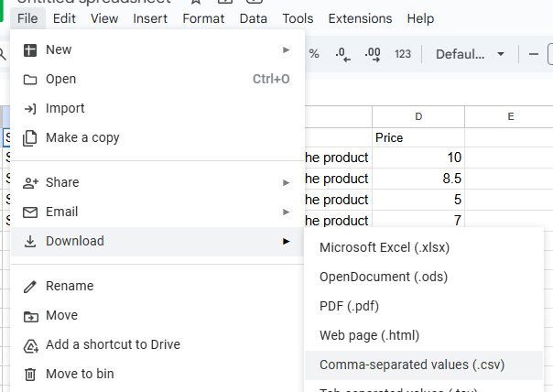Open the Tools menu

tap(298, 18)
